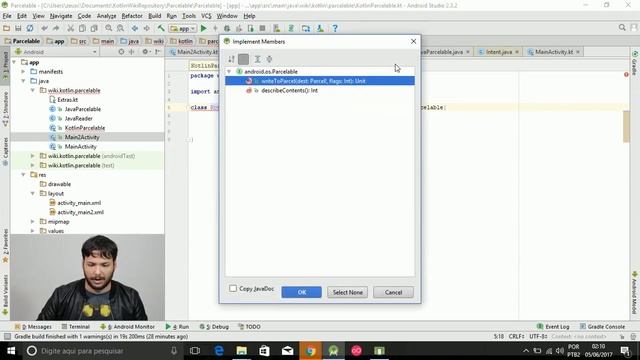This screenshot has height=360, width=640.
Task: Collapse the android.os.Parcelable node
Action: click(229, 71)
